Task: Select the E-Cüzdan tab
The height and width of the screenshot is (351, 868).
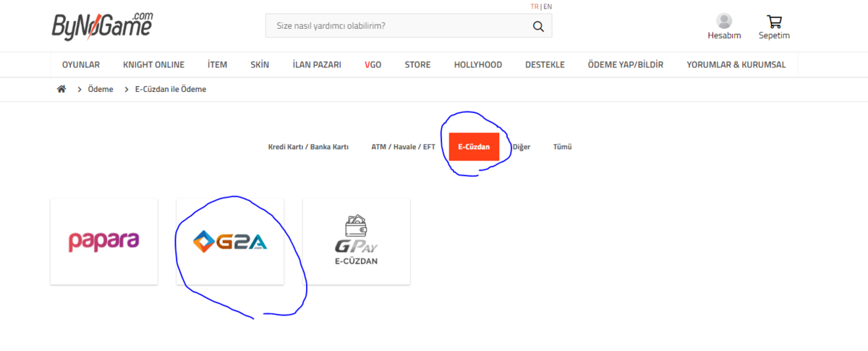Action: coord(474,146)
